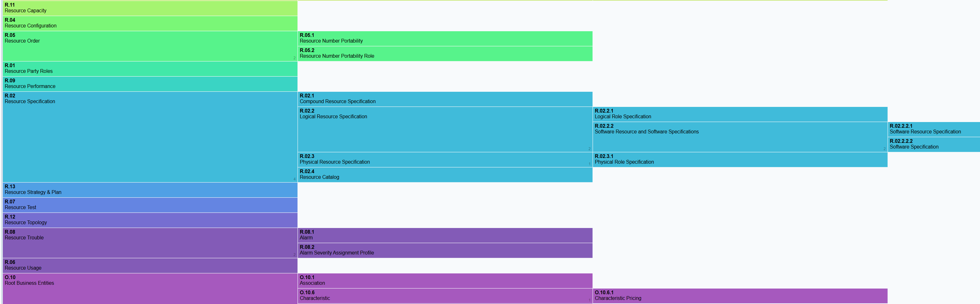The height and width of the screenshot is (304, 980).
Task: Click the R.05 Resource Order block
Action: coord(150,46)
